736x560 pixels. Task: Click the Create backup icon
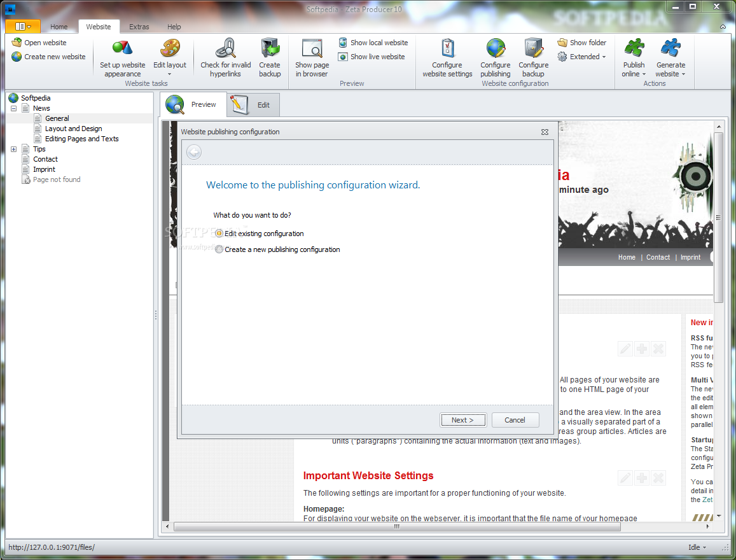[x=270, y=48]
